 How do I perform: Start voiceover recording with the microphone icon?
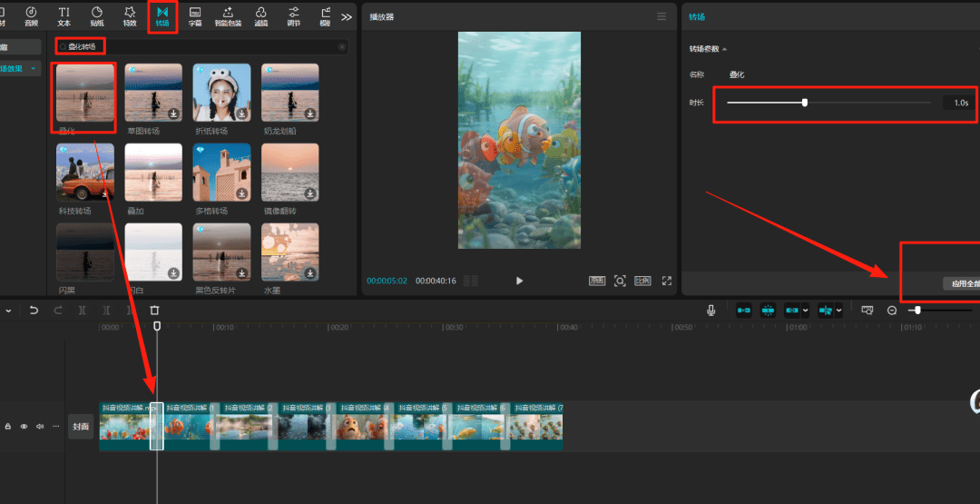point(710,310)
